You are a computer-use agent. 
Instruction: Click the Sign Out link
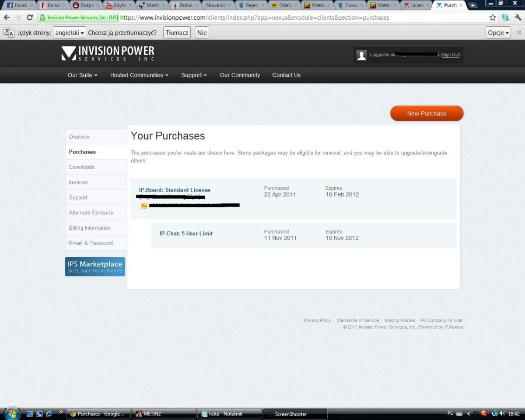451,55
